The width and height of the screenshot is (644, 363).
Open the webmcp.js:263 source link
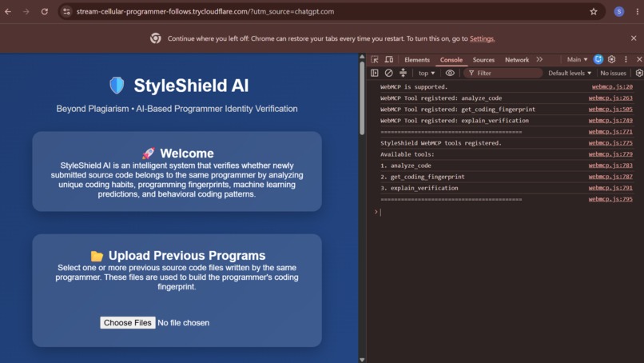[610, 98]
